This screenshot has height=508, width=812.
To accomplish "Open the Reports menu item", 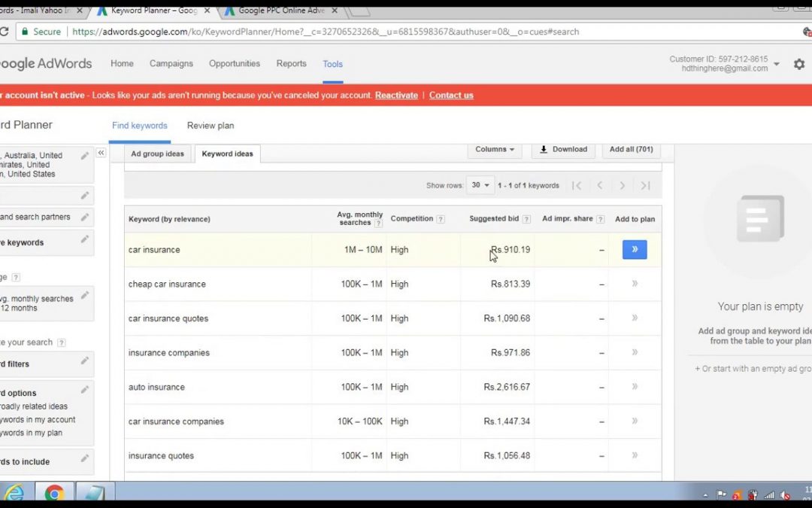I will [x=292, y=63].
